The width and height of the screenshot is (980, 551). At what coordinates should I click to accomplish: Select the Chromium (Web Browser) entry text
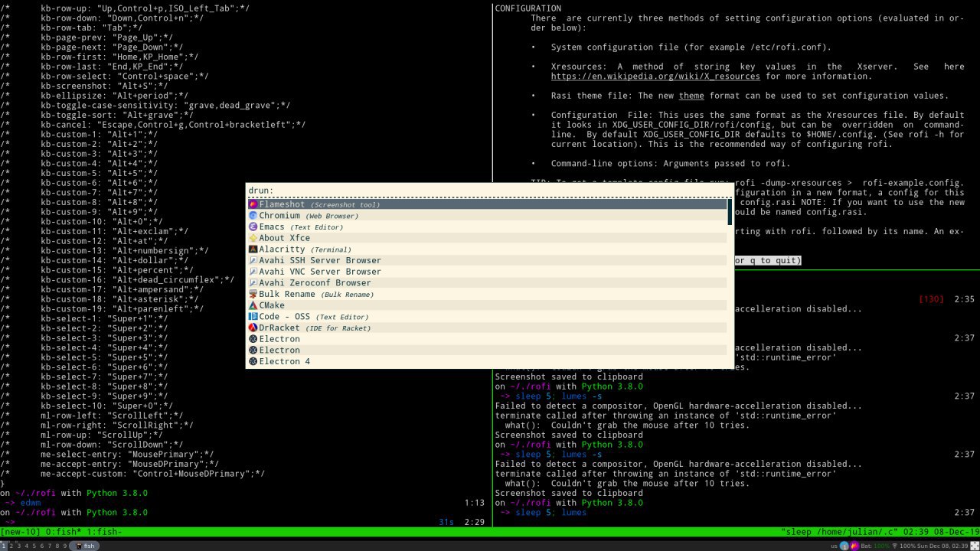click(x=309, y=216)
